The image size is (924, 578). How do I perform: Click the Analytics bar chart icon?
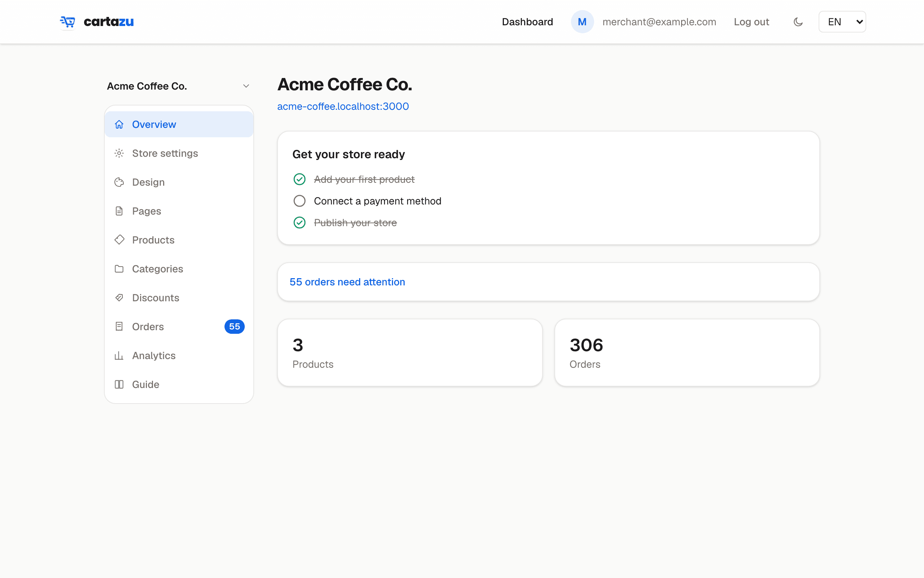point(119,355)
